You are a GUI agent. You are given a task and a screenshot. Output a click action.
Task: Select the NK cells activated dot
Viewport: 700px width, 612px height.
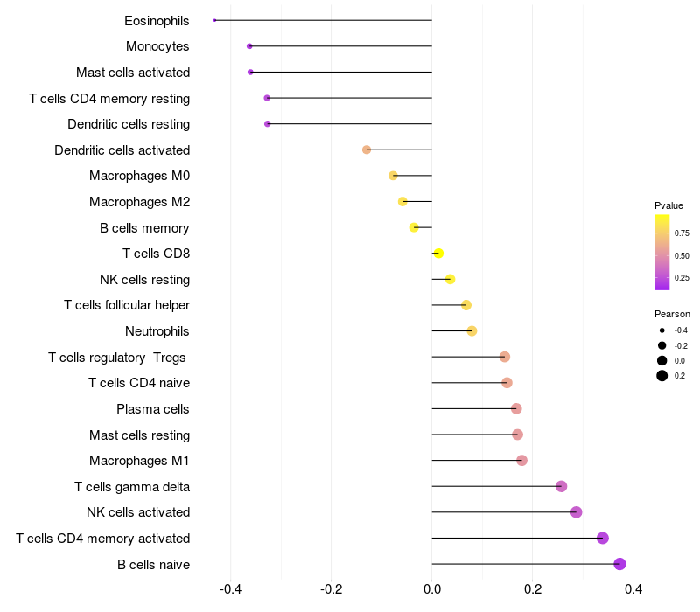pyautogui.click(x=576, y=512)
